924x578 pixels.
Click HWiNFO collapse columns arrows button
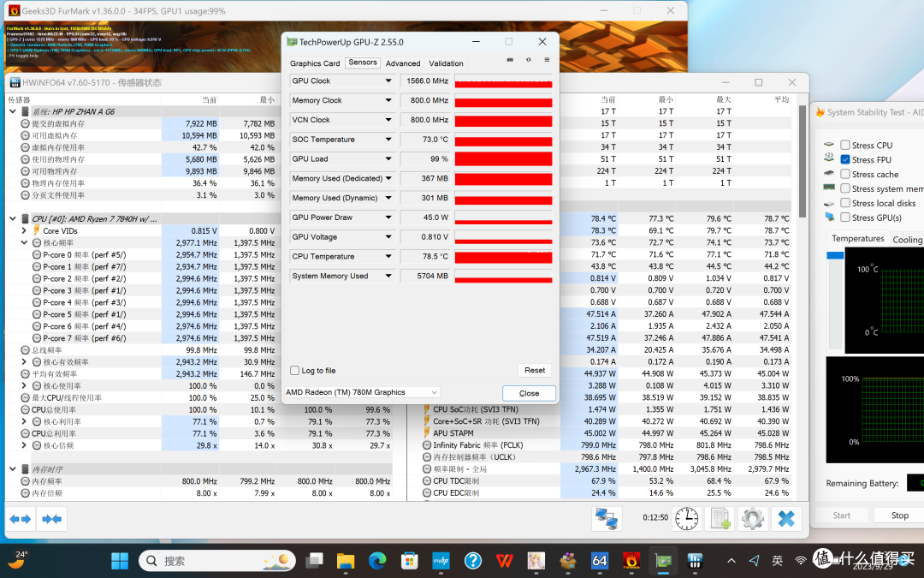[x=52, y=519]
